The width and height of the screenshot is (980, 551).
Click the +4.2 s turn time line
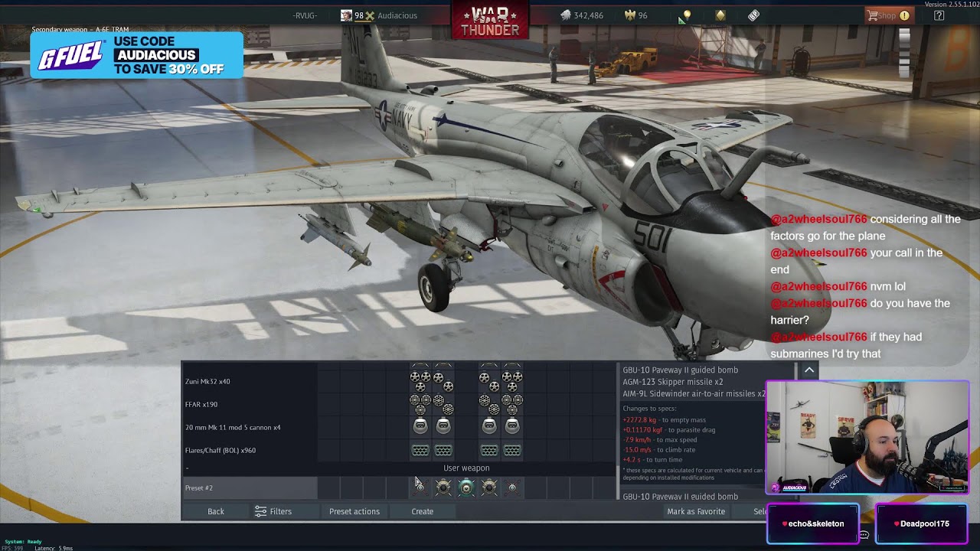click(x=652, y=459)
